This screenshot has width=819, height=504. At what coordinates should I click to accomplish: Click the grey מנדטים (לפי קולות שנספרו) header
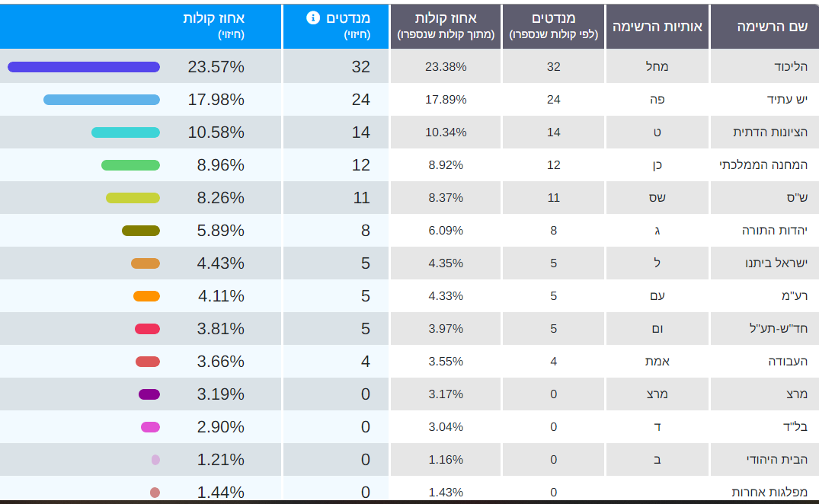pos(553,25)
